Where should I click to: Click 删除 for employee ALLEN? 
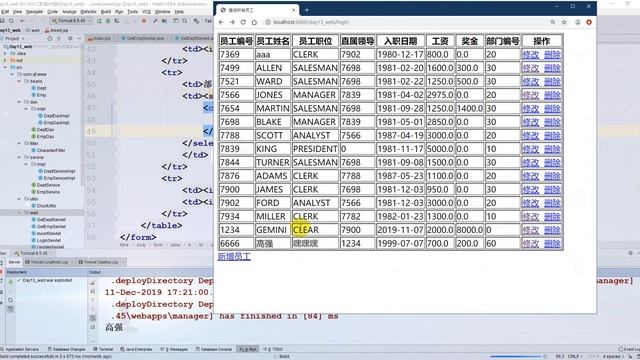click(552, 68)
